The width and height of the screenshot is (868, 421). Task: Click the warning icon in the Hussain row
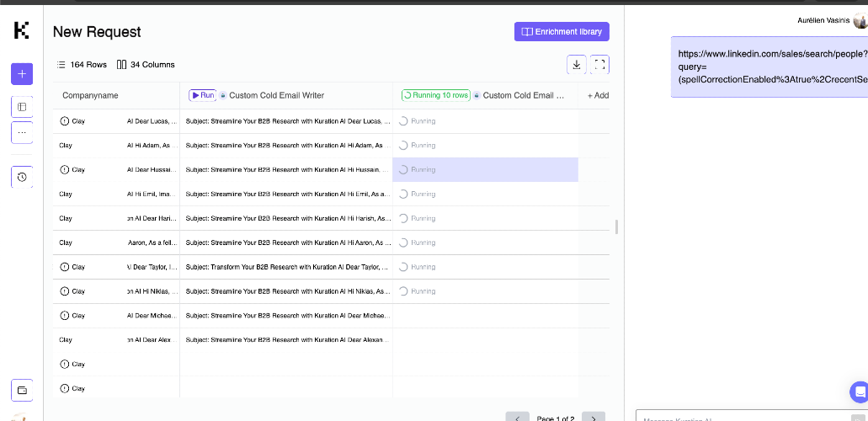64,169
